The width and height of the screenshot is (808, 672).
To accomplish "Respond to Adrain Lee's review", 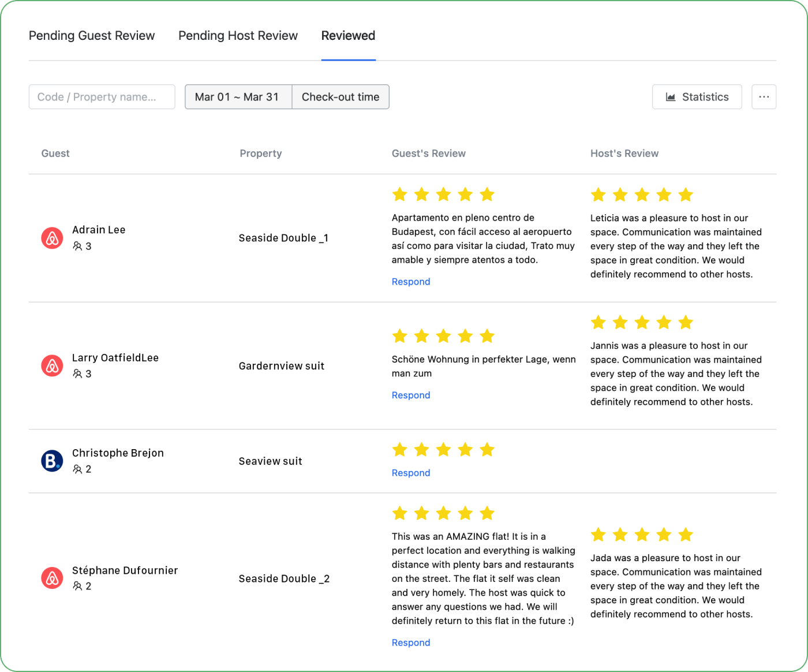I will pyautogui.click(x=411, y=282).
